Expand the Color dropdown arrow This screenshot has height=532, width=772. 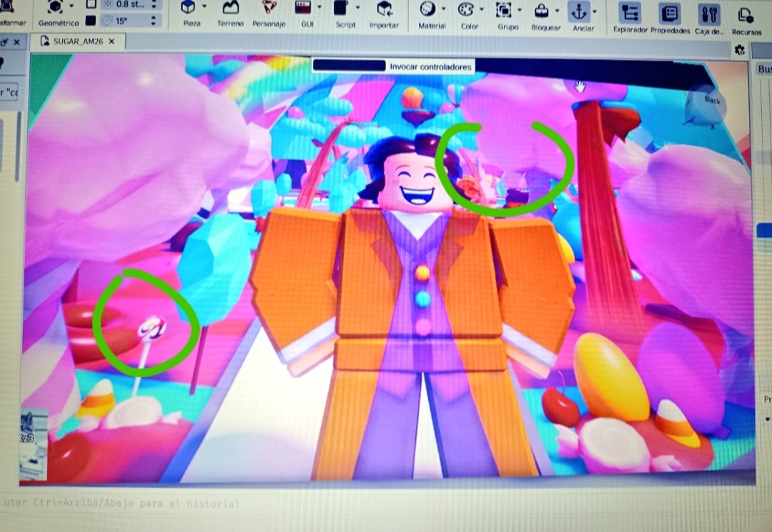[x=482, y=9]
